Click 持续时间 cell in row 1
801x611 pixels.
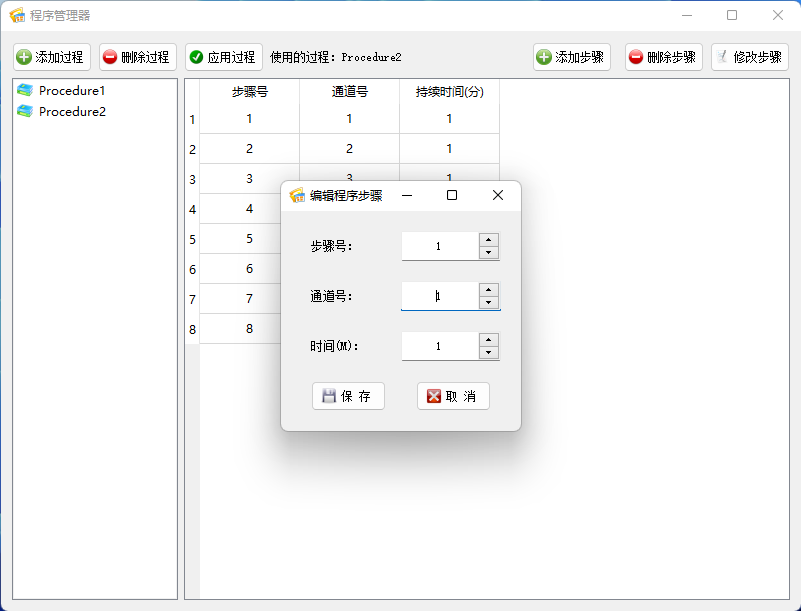450,119
